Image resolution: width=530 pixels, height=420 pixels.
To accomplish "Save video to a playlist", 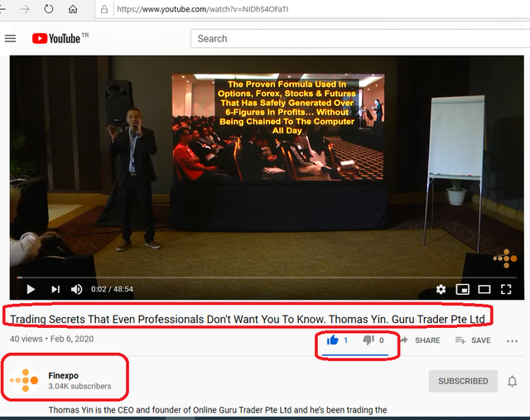I will (x=473, y=340).
